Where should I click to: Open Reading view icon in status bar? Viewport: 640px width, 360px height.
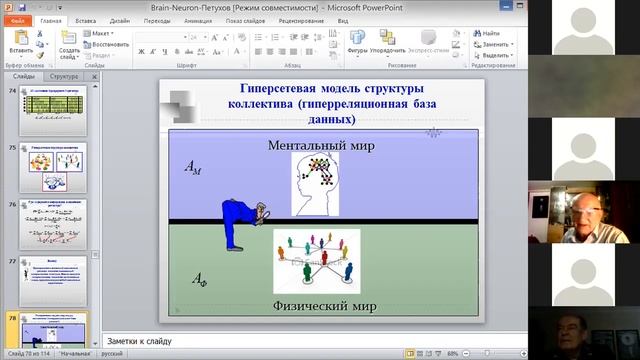coord(429,353)
